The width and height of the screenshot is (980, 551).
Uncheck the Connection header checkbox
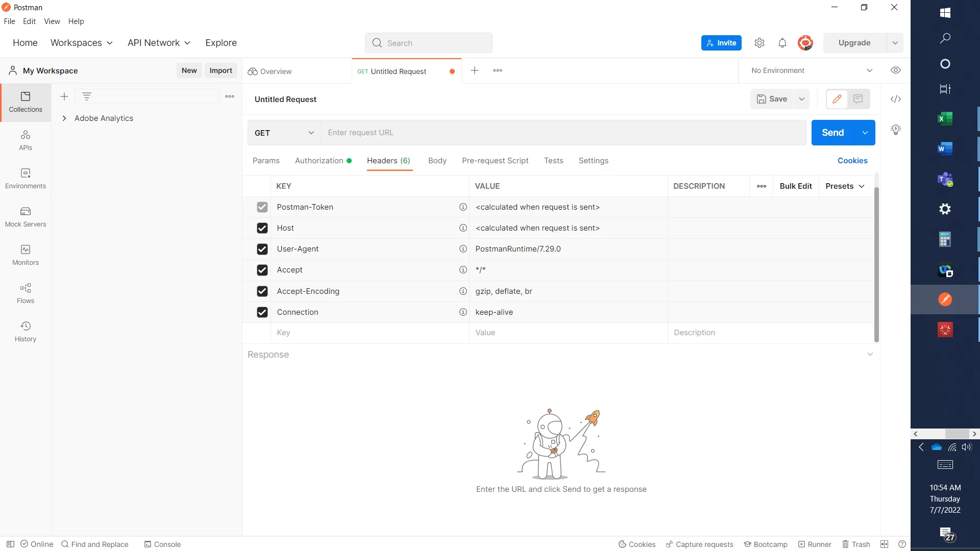(x=262, y=312)
